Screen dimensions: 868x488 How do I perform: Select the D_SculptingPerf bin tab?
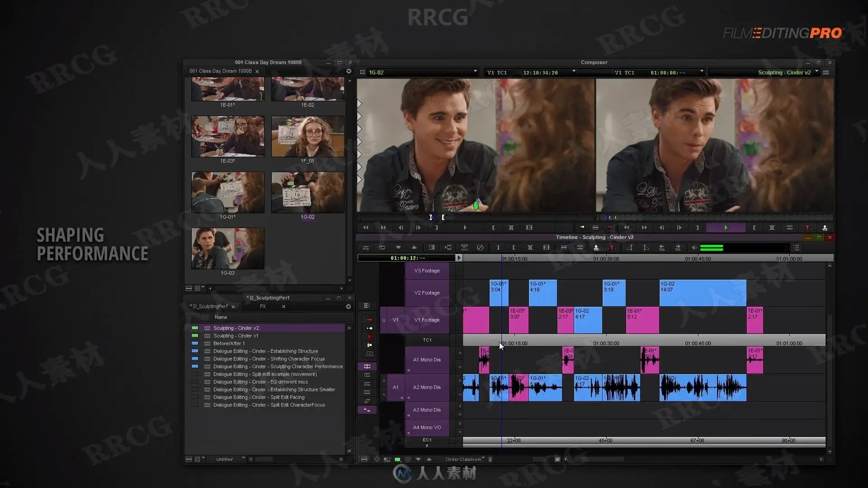tap(208, 306)
